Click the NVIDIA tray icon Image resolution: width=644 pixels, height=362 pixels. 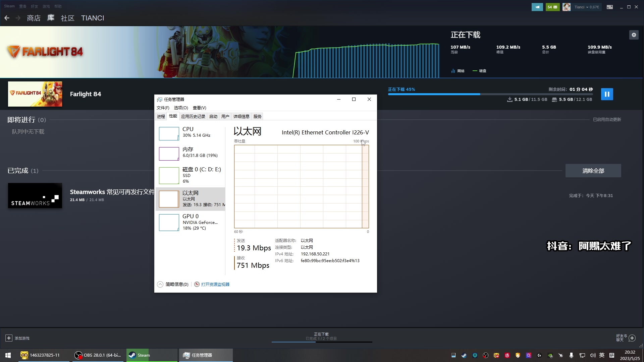550,355
